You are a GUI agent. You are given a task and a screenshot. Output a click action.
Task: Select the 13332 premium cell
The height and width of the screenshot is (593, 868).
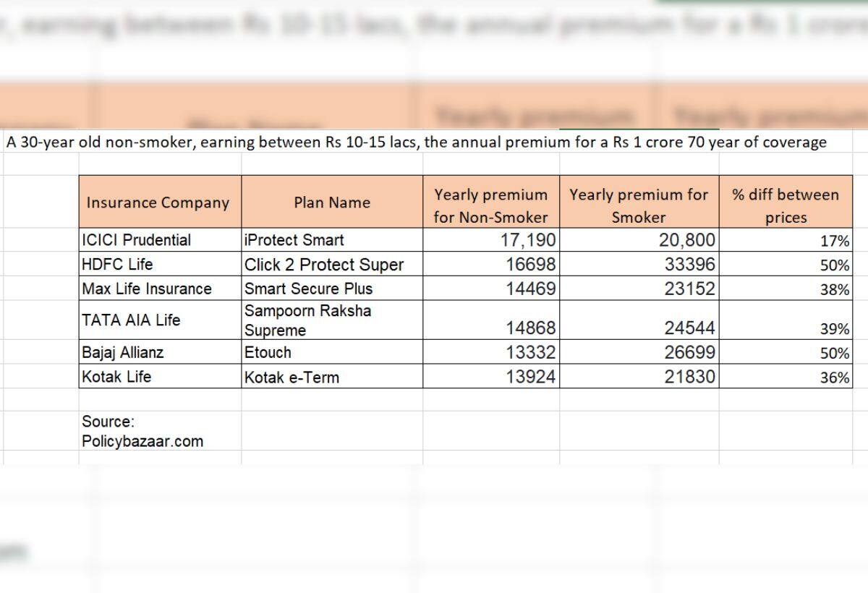click(x=491, y=353)
